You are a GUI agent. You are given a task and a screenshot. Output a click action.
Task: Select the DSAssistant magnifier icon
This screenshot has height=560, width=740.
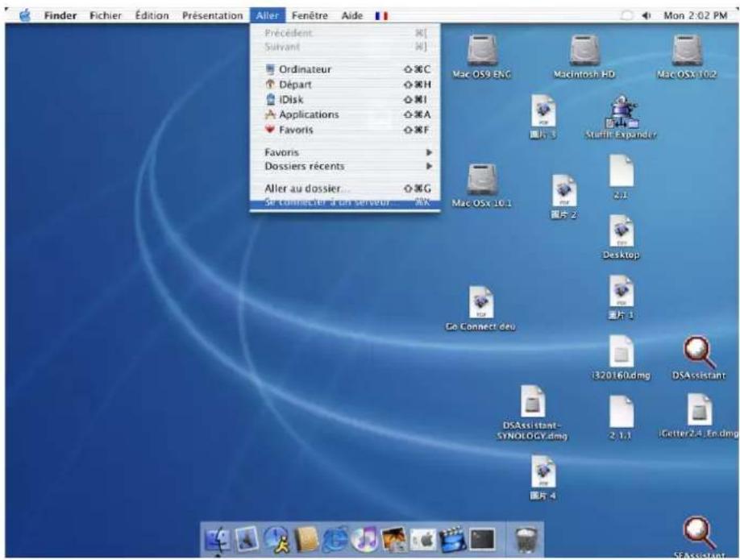(x=698, y=352)
